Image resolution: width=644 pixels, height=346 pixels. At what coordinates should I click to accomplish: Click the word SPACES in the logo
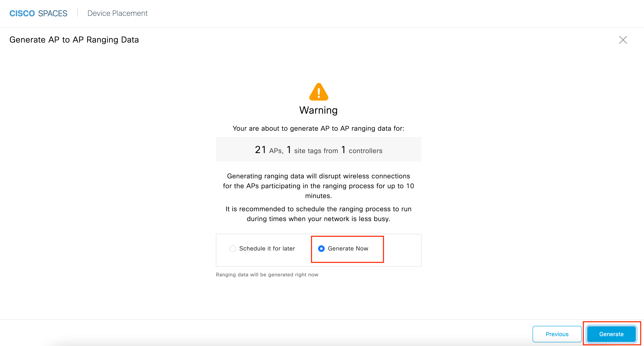coord(53,14)
